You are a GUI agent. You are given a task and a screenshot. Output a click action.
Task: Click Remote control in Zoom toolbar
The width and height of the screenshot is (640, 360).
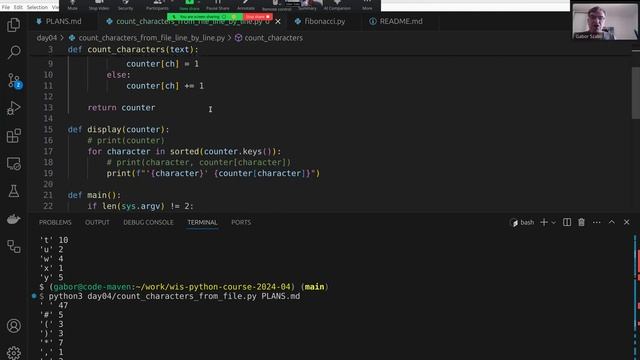(276, 5)
